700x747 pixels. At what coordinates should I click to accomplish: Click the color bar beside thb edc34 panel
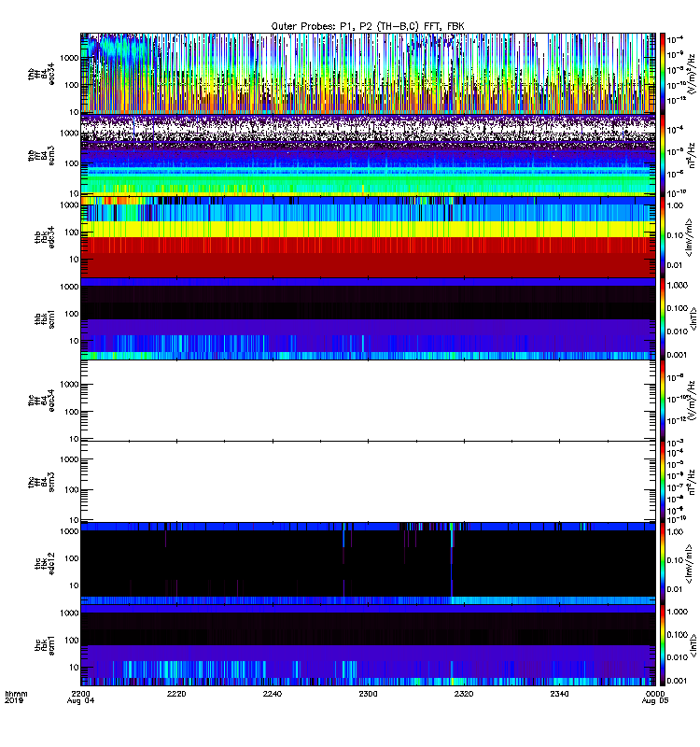pyautogui.click(x=662, y=237)
